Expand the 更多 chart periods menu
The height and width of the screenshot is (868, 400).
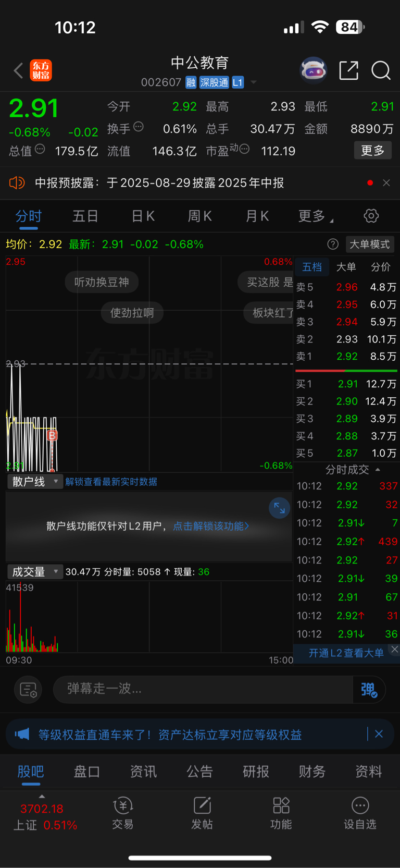pos(316,216)
